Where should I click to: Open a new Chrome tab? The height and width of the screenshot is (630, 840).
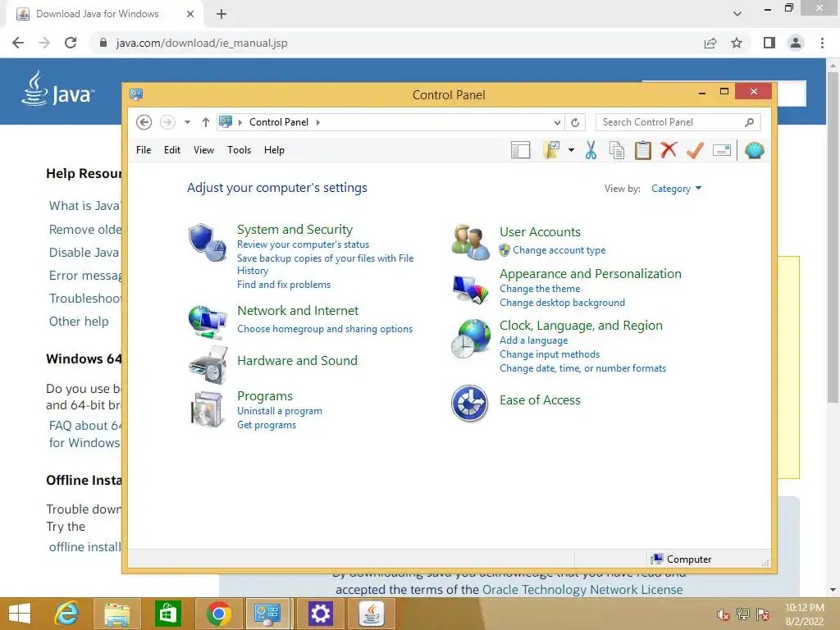pyautogui.click(x=221, y=14)
